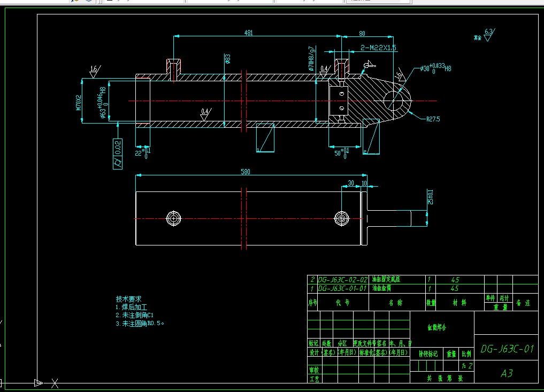Select the 481 dimension text

(248, 33)
